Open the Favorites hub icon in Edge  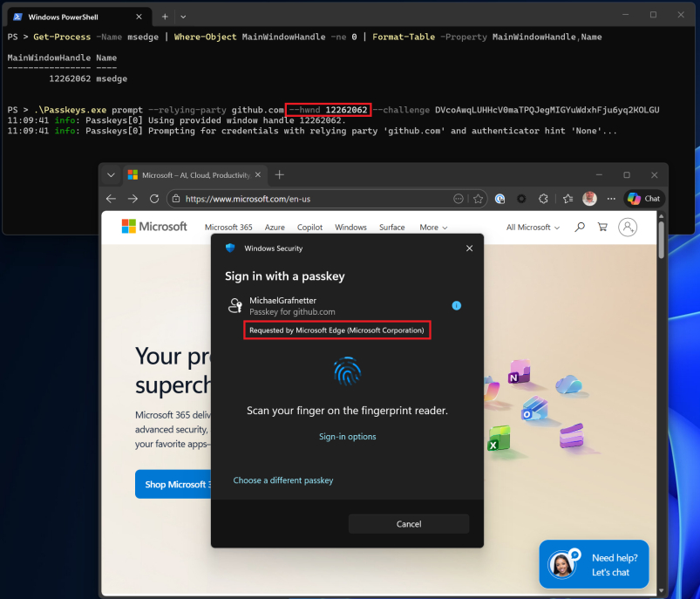tap(567, 199)
